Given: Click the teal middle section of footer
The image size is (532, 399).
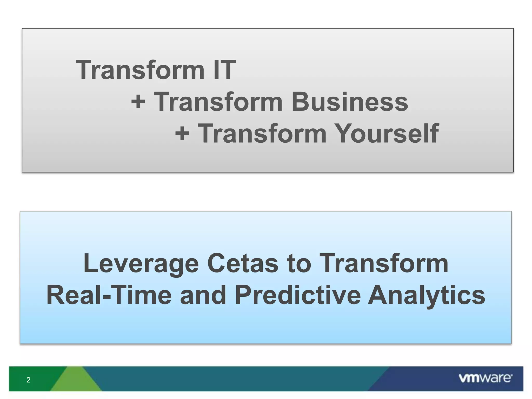Looking at the screenshot, I should [x=234, y=379].
